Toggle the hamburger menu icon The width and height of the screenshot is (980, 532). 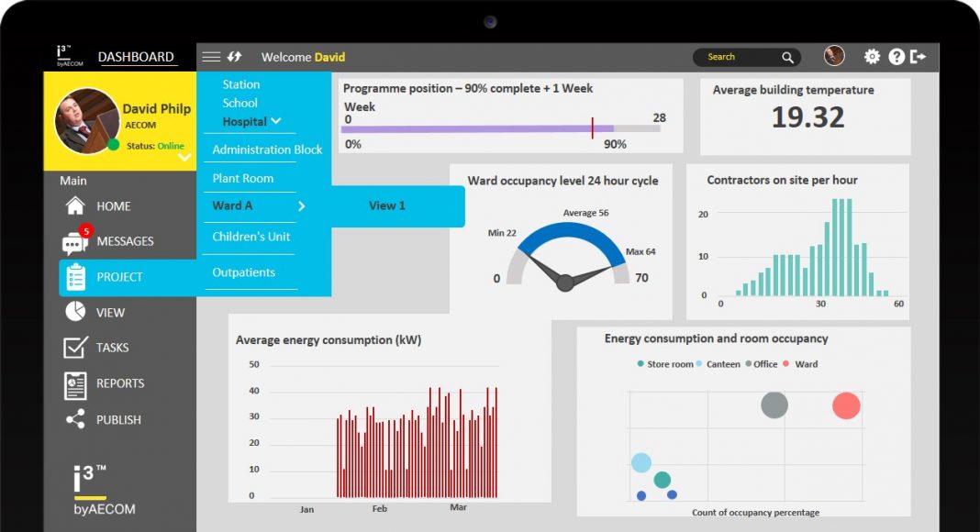click(x=211, y=57)
